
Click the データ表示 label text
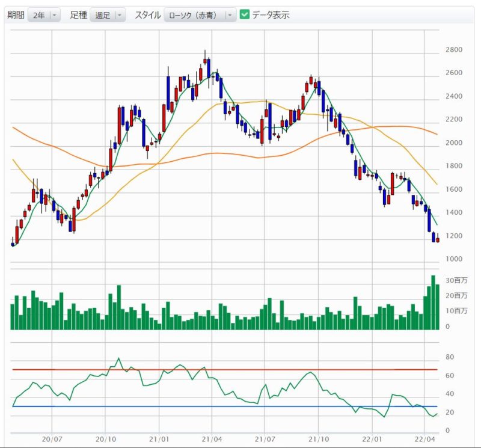(x=271, y=15)
